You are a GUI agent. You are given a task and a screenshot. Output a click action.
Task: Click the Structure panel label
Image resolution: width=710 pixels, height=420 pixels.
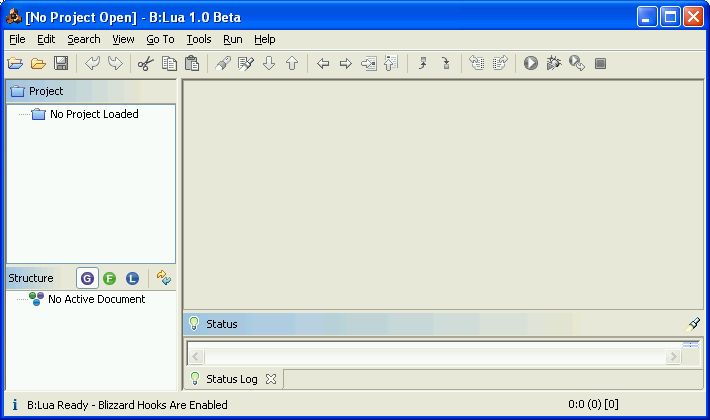click(x=31, y=278)
